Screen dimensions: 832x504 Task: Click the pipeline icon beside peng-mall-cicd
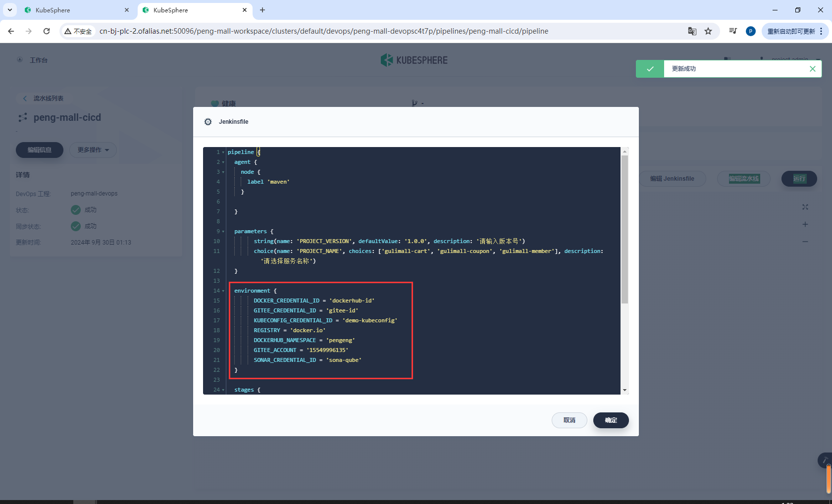pos(23,118)
